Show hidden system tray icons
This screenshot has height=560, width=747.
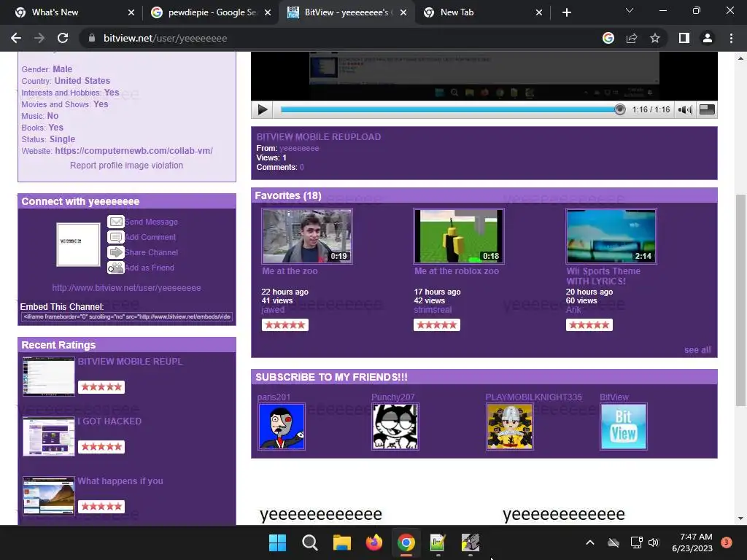click(589, 542)
